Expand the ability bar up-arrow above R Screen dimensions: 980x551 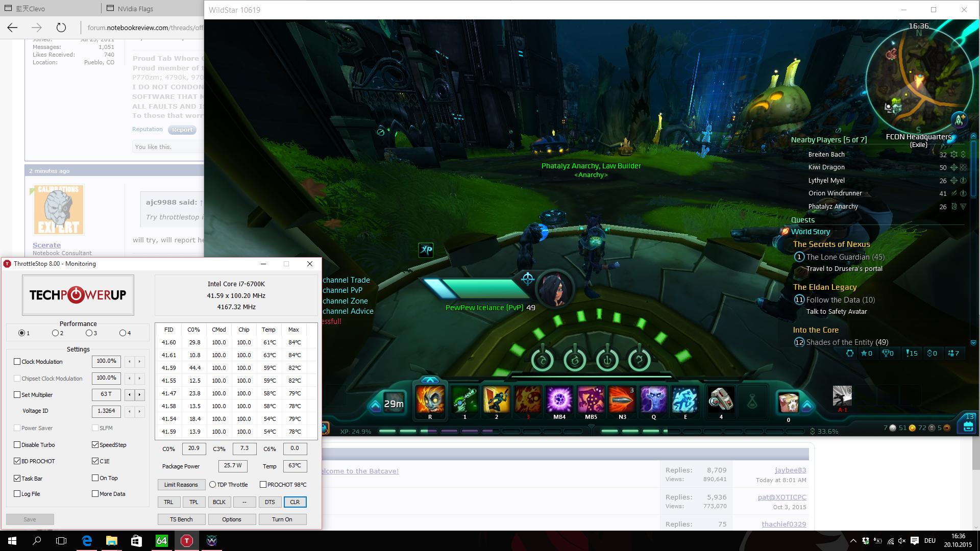pos(430,380)
